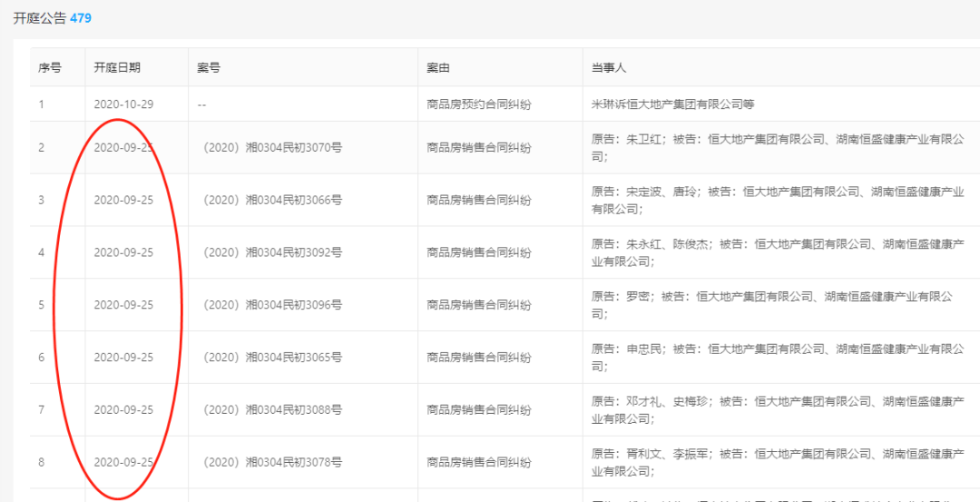Click sequence number 2 in 序号 column
Screen dimensions: 980x502
[x=41, y=148]
